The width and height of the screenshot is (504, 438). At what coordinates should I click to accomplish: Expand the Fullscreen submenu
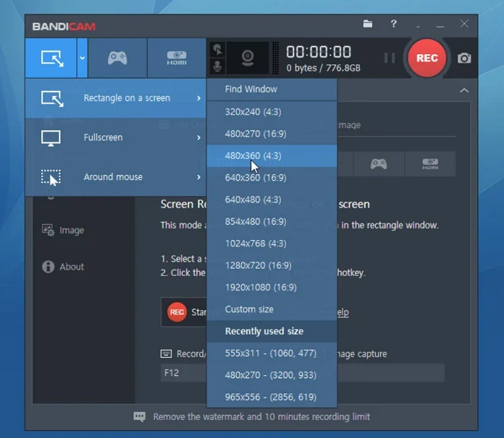(x=116, y=138)
